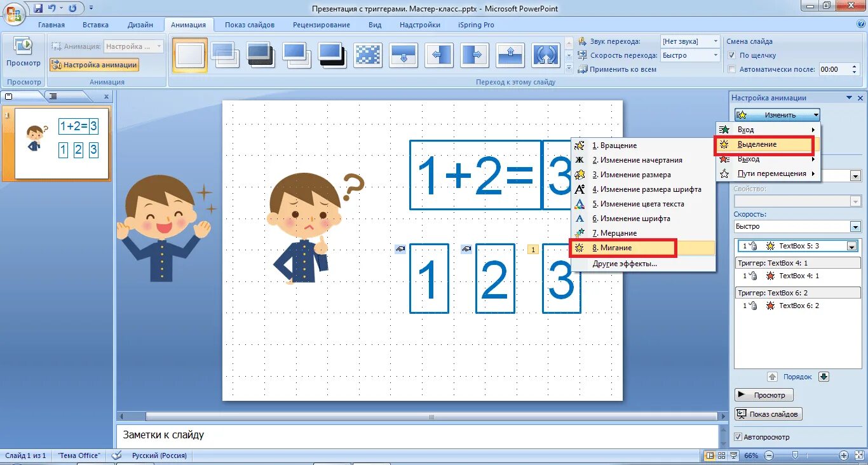The height and width of the screenshot is (465, 868).
Task: Open PowerPoint help icon
Action: coord(860,24)
